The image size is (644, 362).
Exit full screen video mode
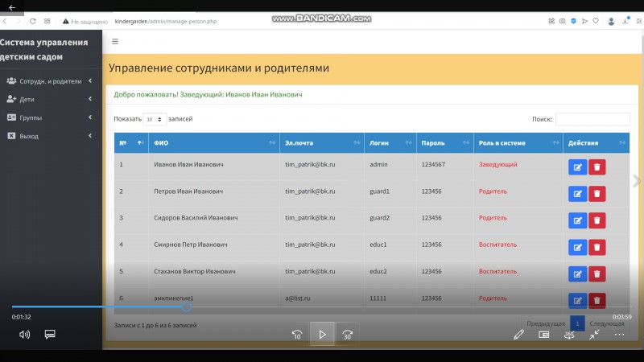click(x=594, y=335)
